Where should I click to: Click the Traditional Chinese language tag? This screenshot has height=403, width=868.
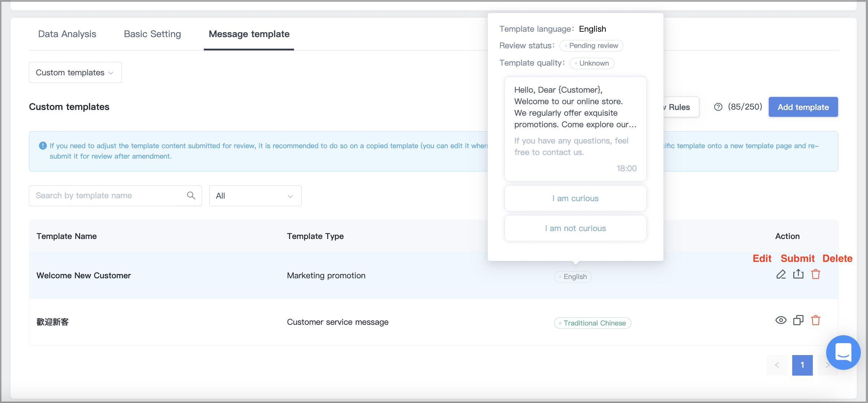592,323
